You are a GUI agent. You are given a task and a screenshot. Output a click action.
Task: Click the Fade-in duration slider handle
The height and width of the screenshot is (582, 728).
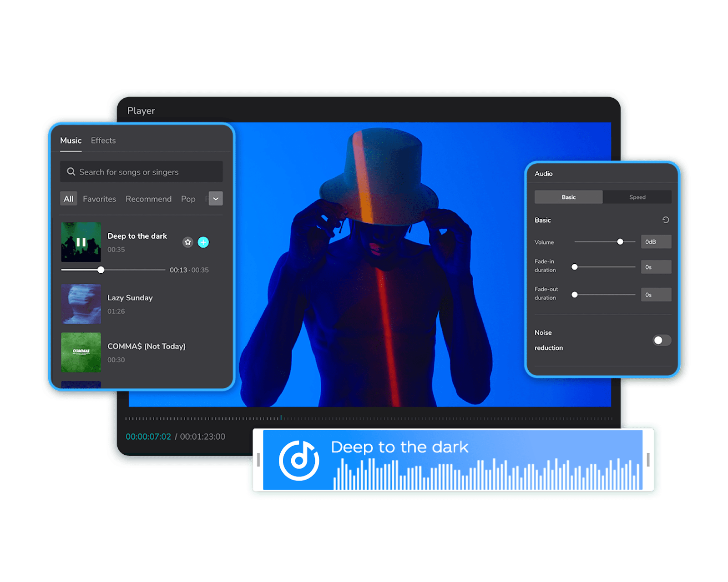[575, 267]
